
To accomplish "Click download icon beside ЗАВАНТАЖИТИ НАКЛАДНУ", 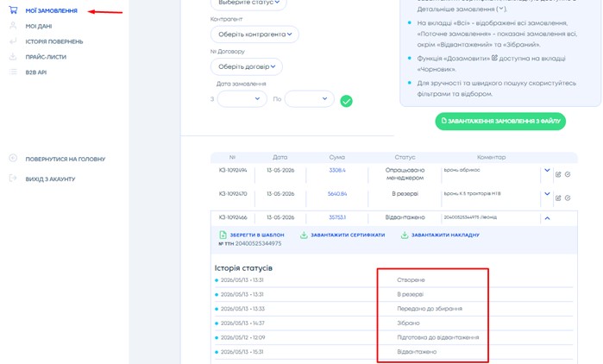I will 405,235.
